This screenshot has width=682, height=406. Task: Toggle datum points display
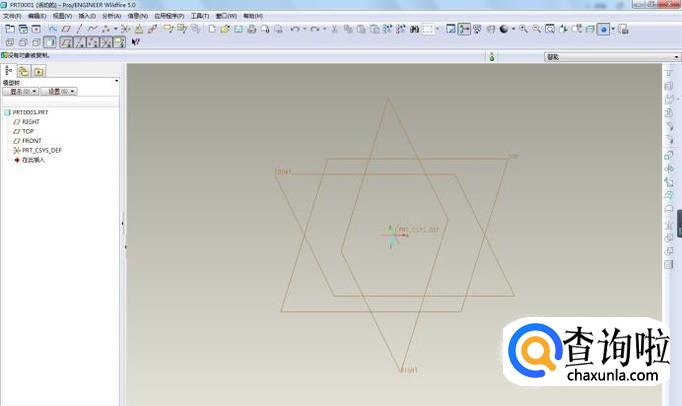pos(93,42)
